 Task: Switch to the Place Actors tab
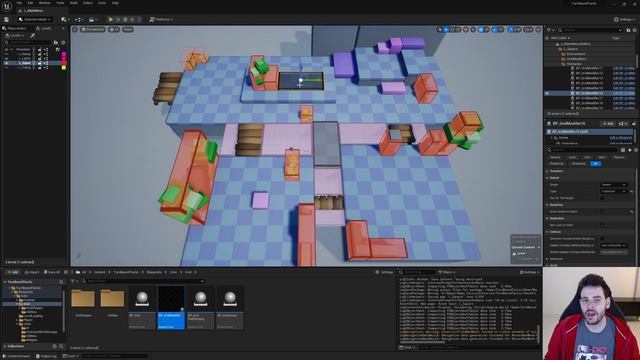[x=14, y=29]
